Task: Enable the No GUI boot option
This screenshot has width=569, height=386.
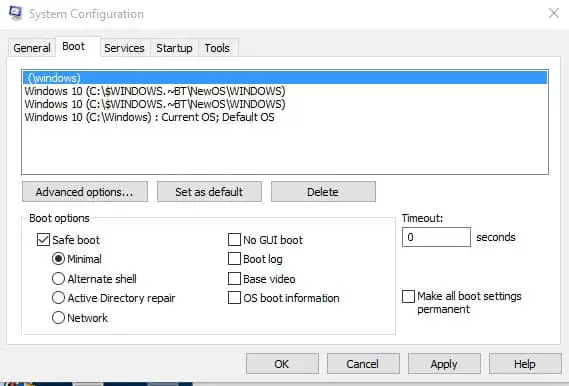Action: coord(234,240)
